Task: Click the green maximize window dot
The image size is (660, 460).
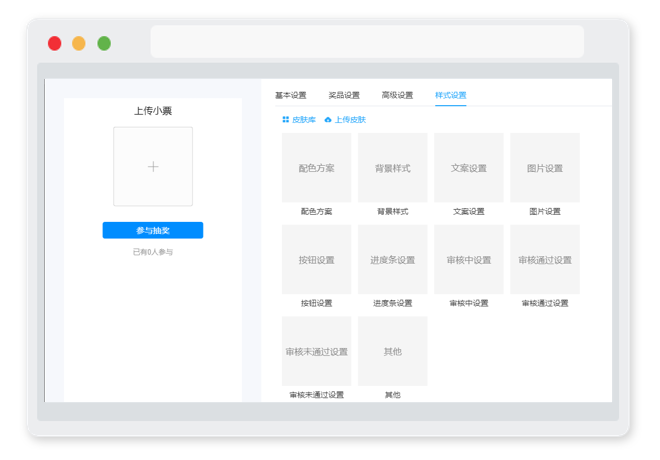Action: click(x=104, y=43)
